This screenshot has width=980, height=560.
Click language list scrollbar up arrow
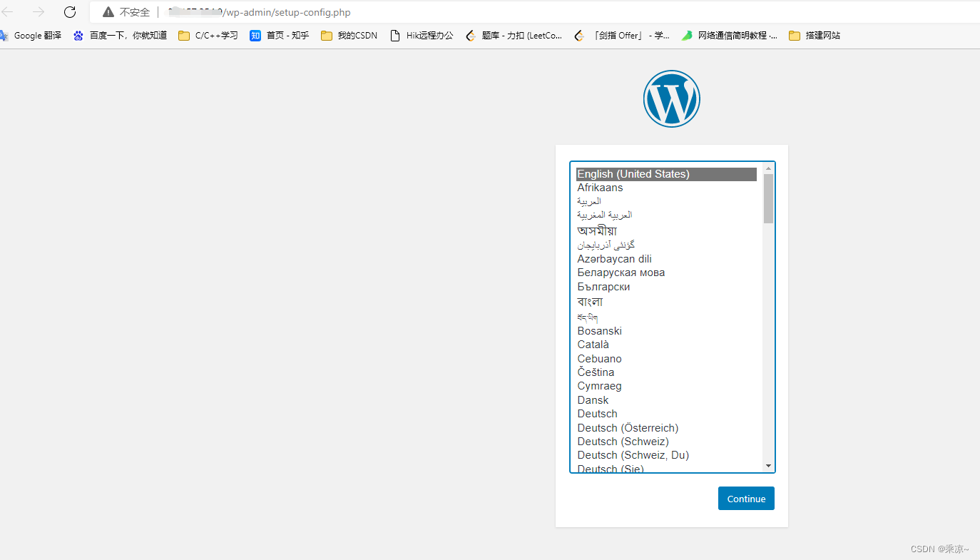click(768, 169)
